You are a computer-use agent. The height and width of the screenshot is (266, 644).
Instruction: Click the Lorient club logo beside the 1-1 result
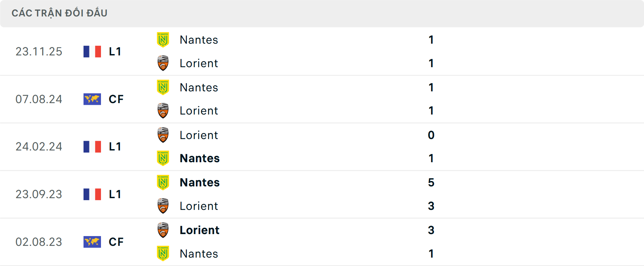[163, 64]
